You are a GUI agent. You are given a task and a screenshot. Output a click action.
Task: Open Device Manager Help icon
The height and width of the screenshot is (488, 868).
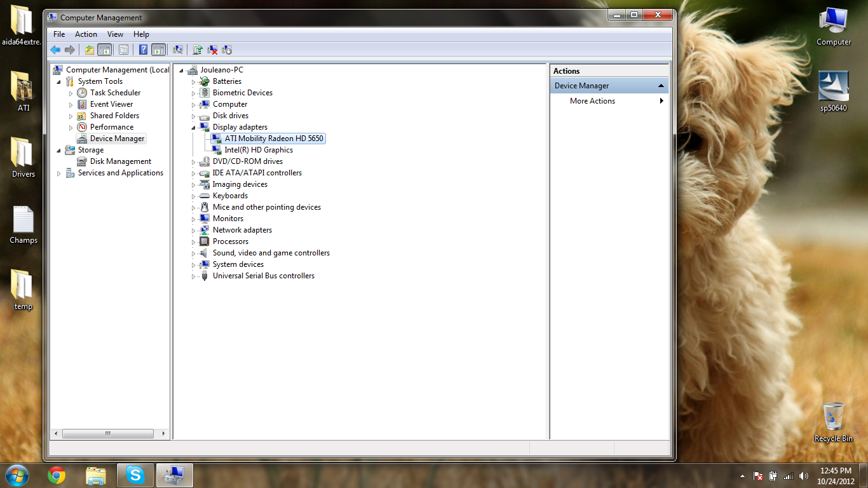(143, 50)
